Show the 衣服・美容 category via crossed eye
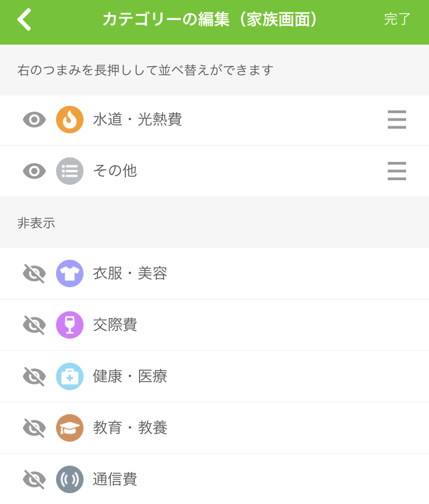 tap(34, 273)
